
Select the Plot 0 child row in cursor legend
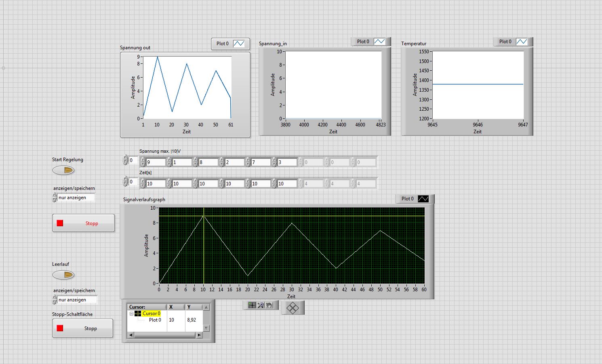(155, 320)
